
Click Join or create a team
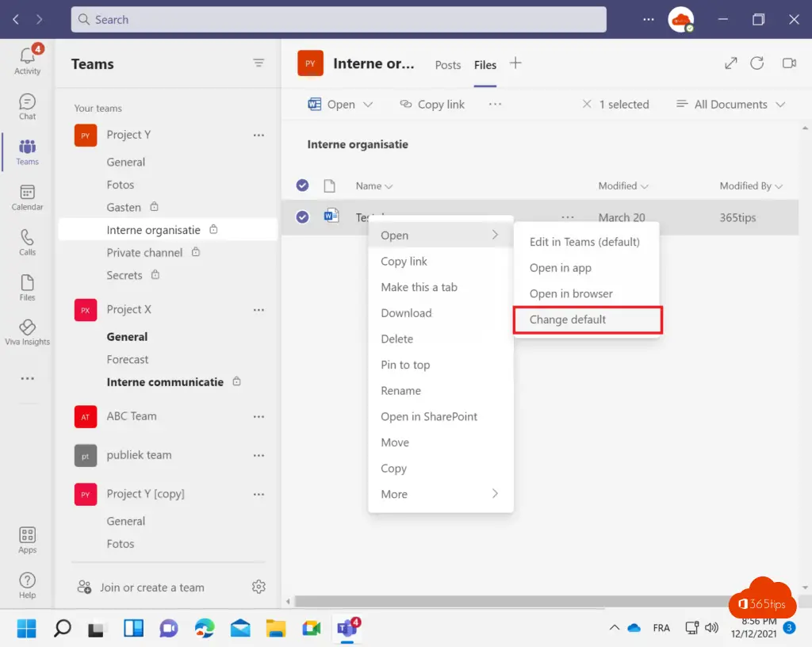151,588
